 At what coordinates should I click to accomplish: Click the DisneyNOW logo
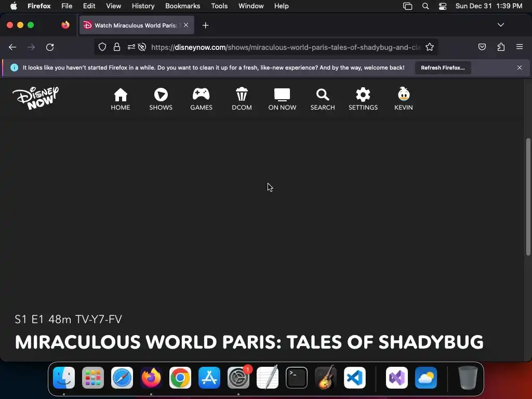pyautogui.click(x=36, y=98)
